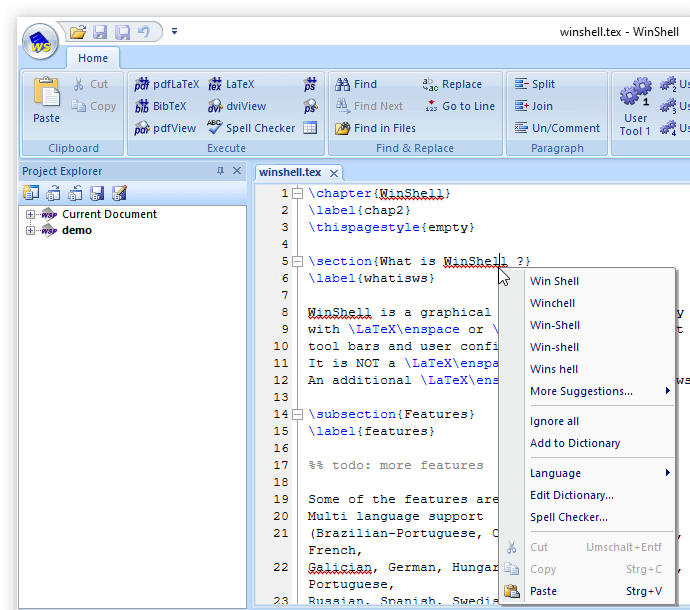Expand the demo project node

[31, 230]
